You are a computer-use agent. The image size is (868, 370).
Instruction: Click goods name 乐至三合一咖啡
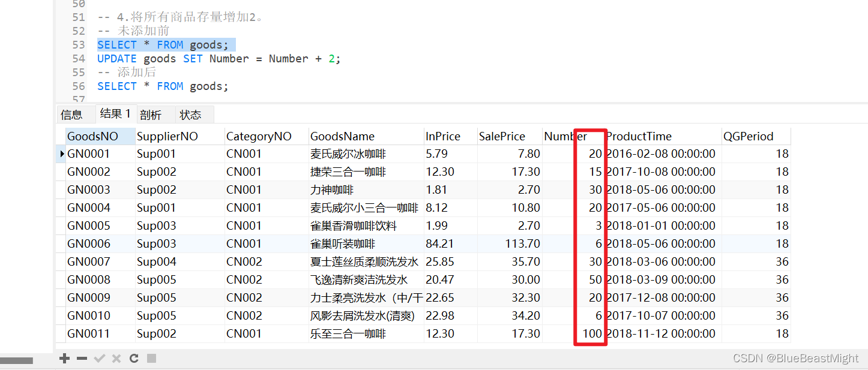[348, 333]
